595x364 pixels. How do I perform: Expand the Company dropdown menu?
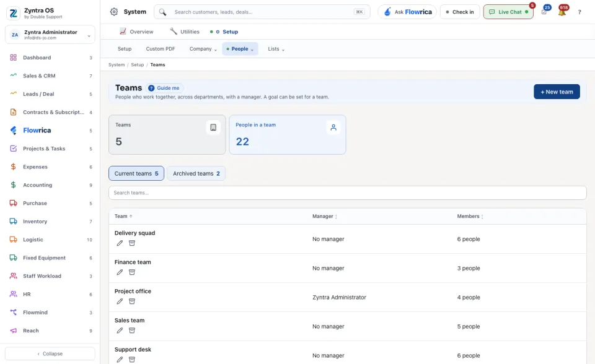(203, 49)
